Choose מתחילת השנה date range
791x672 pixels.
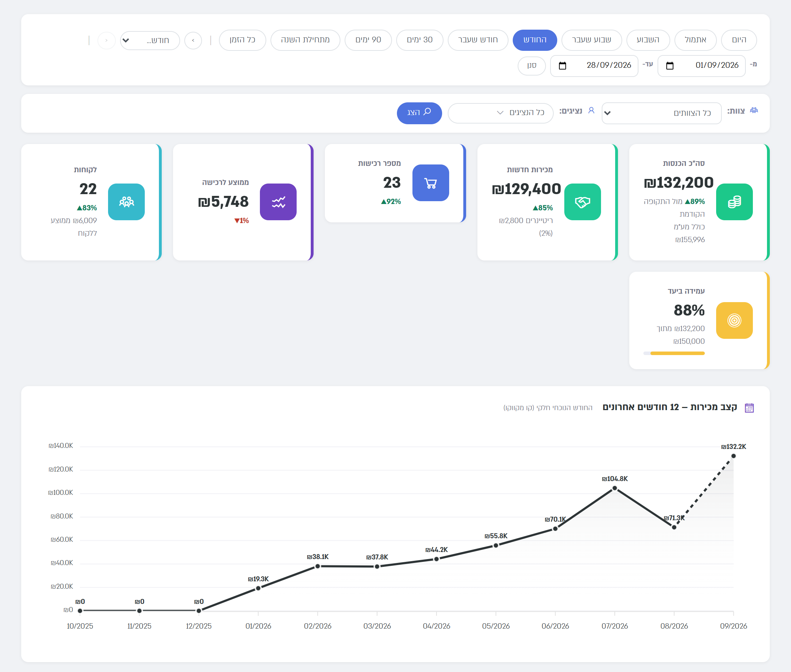(x=305, y=40)
